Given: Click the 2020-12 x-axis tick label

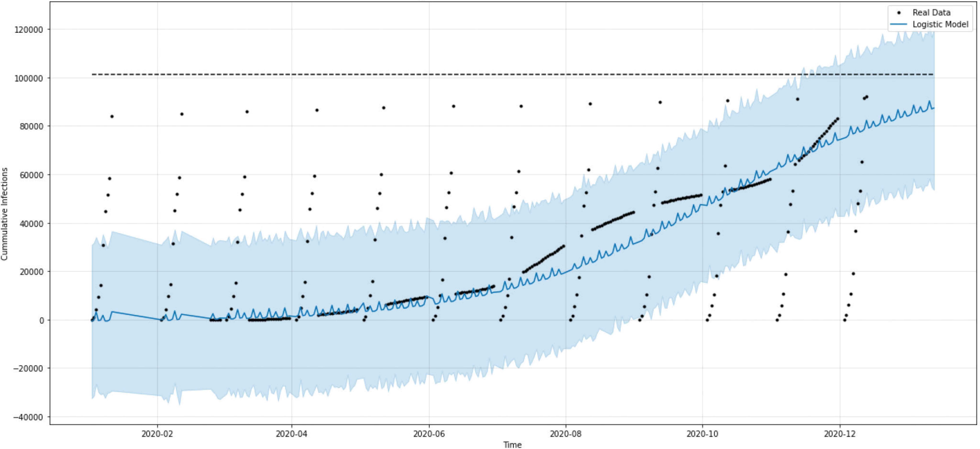Looking at the screenshot, I should (x=840, y=434).
